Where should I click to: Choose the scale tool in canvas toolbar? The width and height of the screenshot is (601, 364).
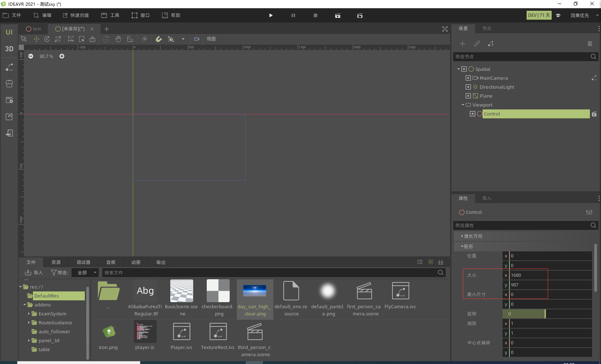(58, 39)
